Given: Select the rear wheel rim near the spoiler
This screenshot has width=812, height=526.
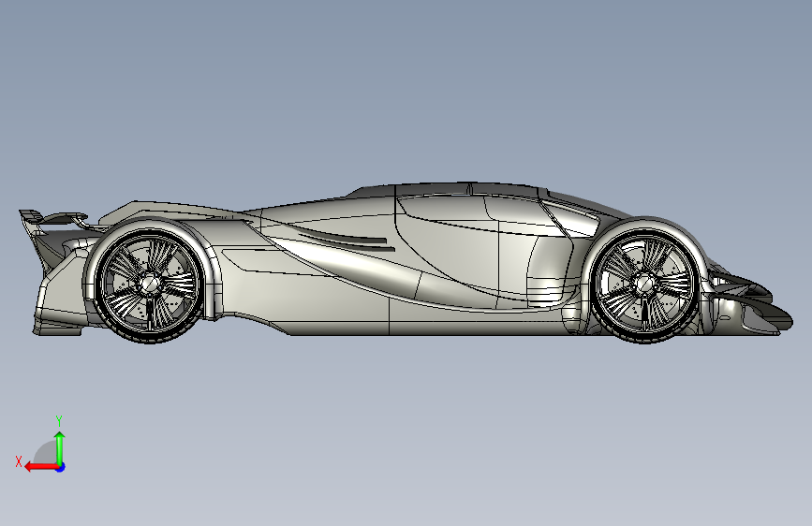Looking at the screenshot, I should pos(149,284).
